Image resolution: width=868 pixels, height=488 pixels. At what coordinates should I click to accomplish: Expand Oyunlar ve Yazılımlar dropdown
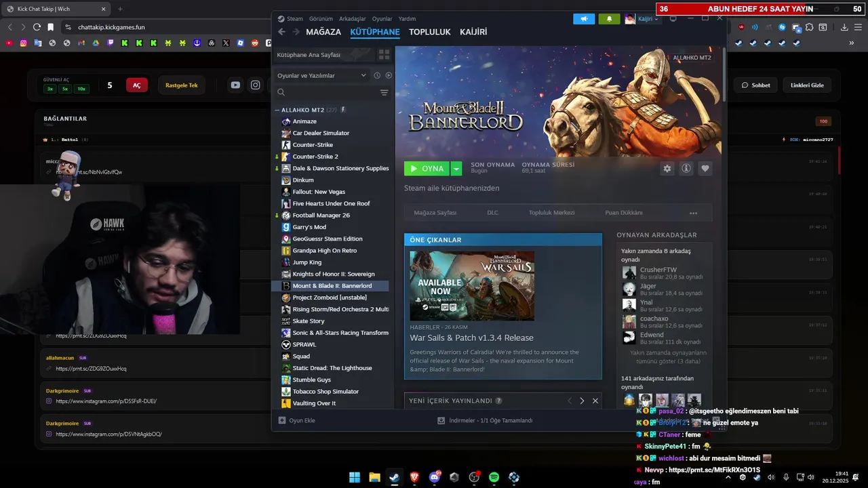pos(321,75)
